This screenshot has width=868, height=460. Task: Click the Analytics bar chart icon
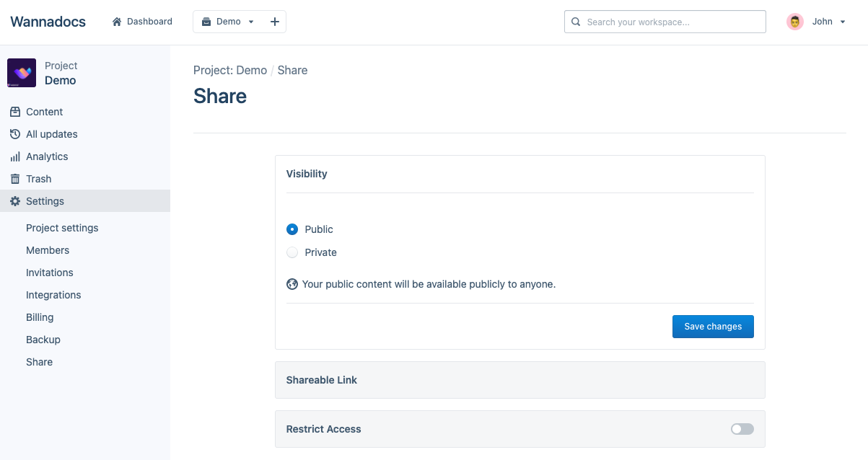15,156
